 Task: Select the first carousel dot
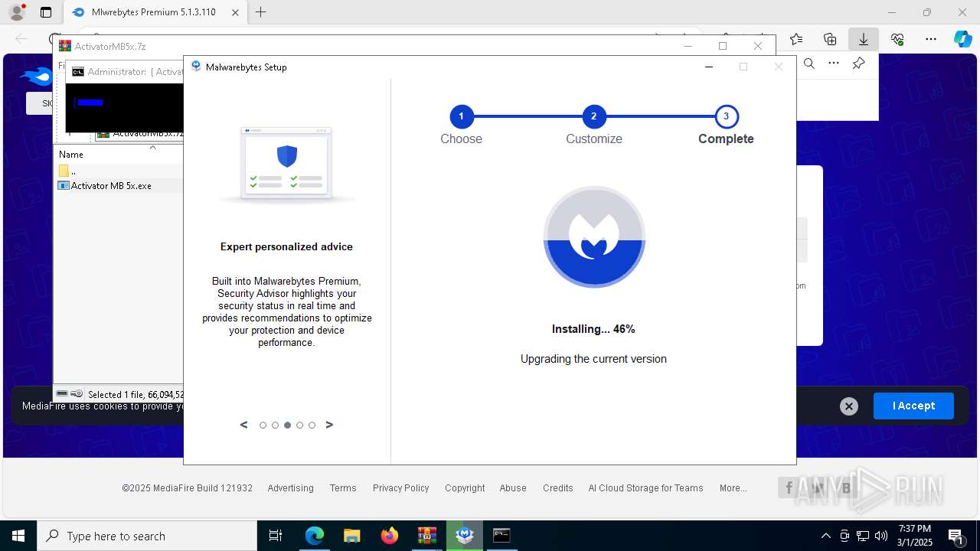[263, 425]
